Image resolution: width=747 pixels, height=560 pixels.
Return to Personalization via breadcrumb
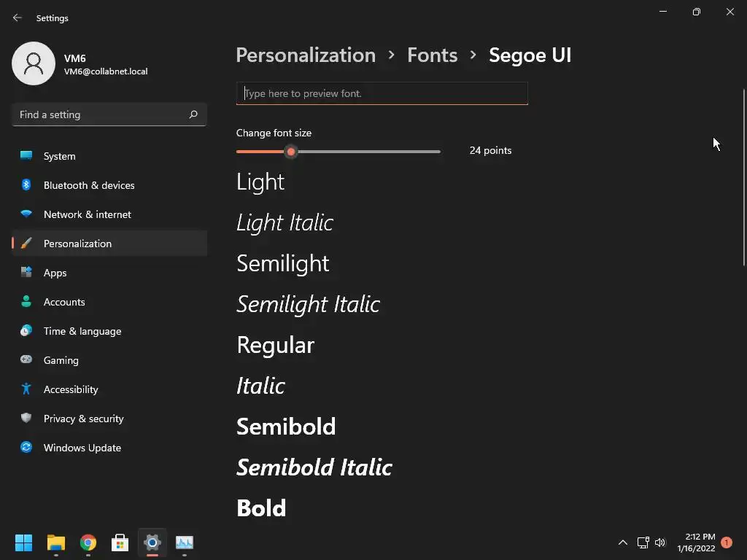coord(306,55)
